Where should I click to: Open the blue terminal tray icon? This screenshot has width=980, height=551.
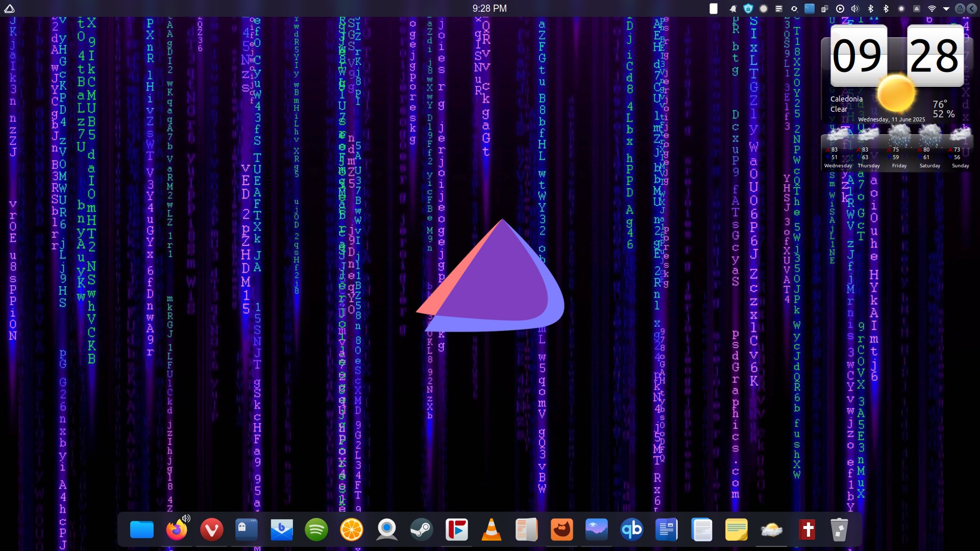tap(810, 9)
